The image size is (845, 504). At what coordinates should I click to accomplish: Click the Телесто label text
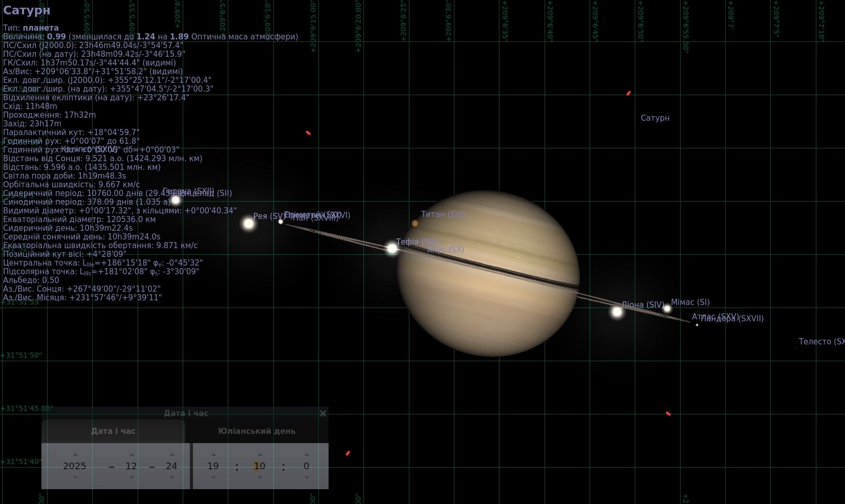821,342
